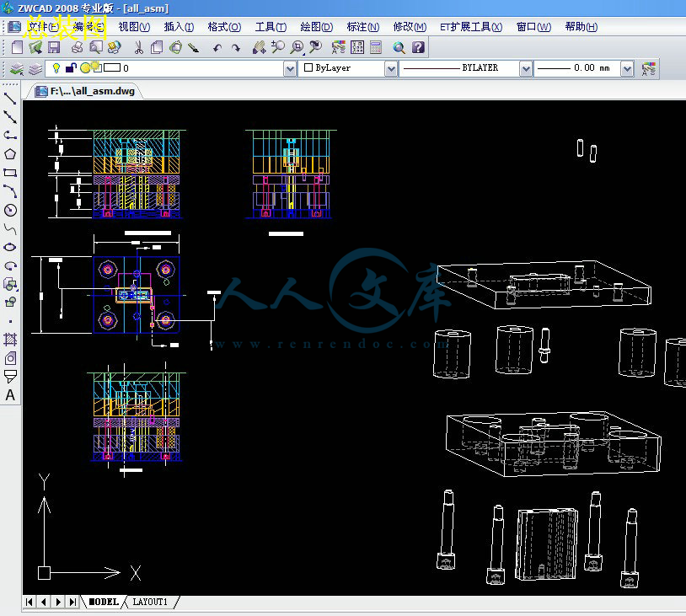Toggle the layer 0 lock icon
Image resolution: width=686 pixels, height=616 pixels.
point(71,67)
